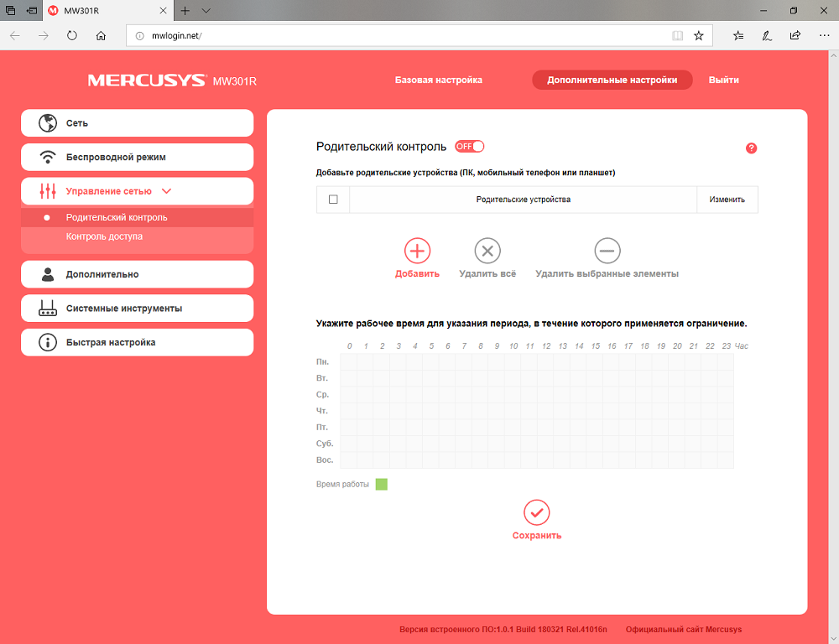839x644 pixels.
Task: Click the firmware version text in footer
Action: coord(503,630)
